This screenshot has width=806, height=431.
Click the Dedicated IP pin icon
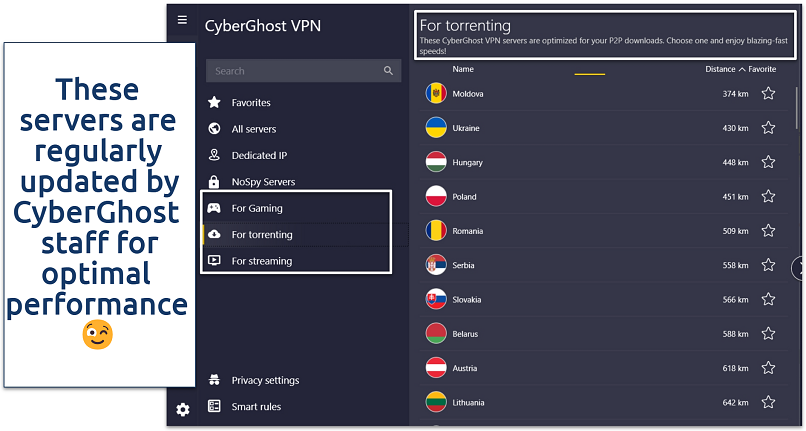(213, 156)
